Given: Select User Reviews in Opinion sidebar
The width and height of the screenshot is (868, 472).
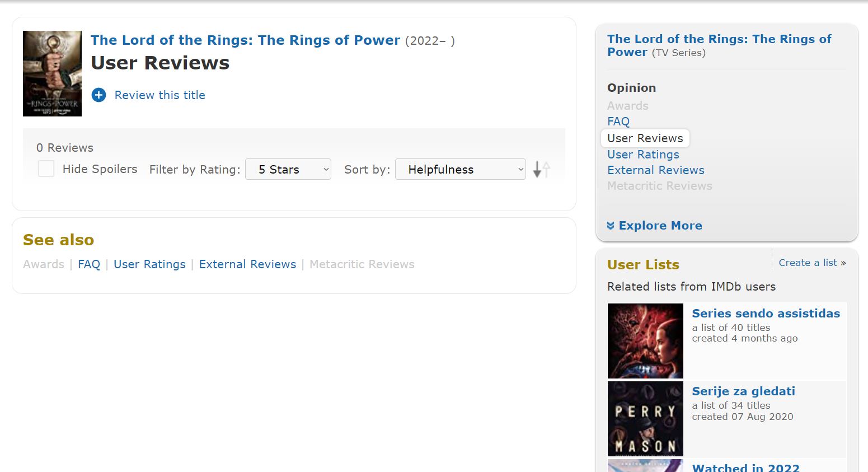Looking at the screenshot, I should click(x=645, y=138).
